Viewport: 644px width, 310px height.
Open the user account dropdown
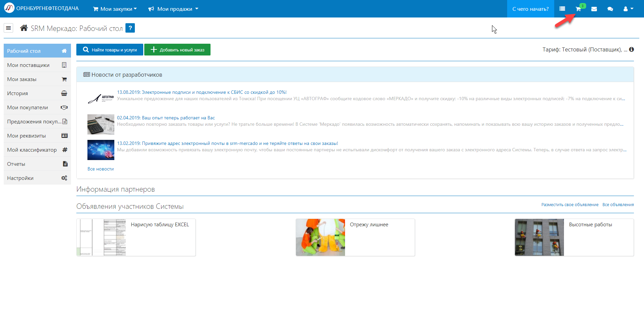[x=628, y=9]
